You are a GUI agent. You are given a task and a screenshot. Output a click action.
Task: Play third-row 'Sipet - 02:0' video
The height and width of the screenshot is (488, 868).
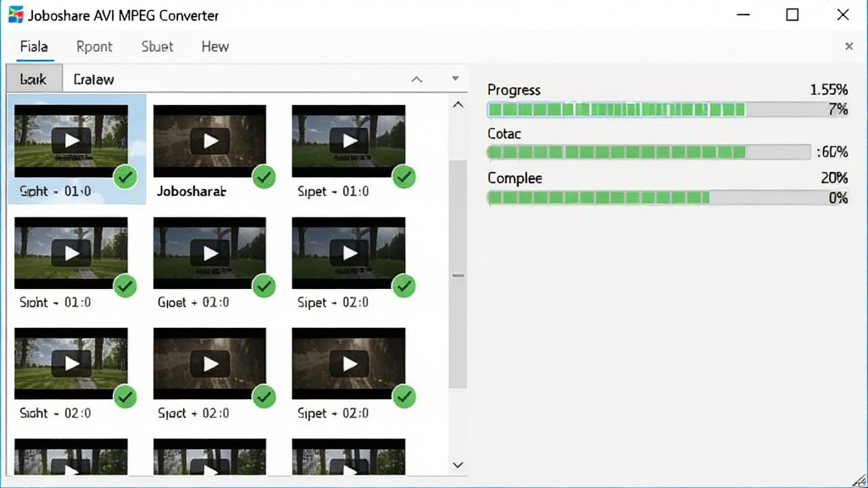point(348,363)
